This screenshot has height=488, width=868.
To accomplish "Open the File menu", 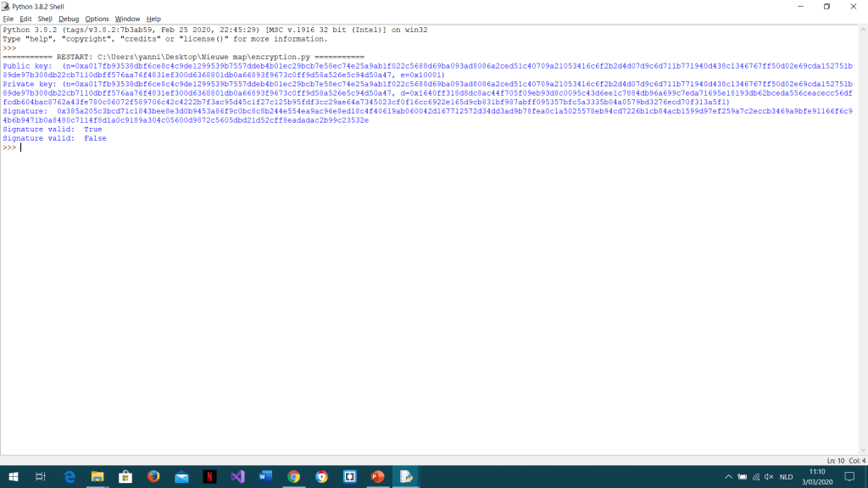I will click(x=8, y=19).
